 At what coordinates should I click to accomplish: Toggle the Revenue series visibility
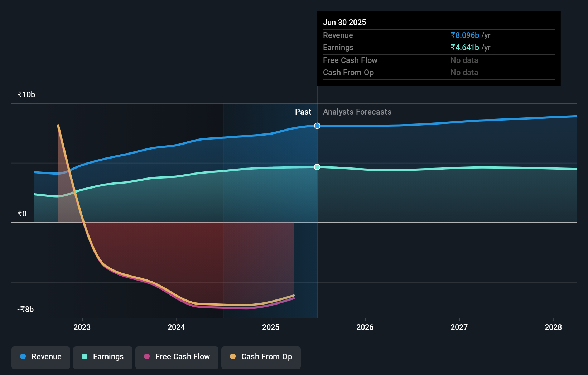coord(40,357)
